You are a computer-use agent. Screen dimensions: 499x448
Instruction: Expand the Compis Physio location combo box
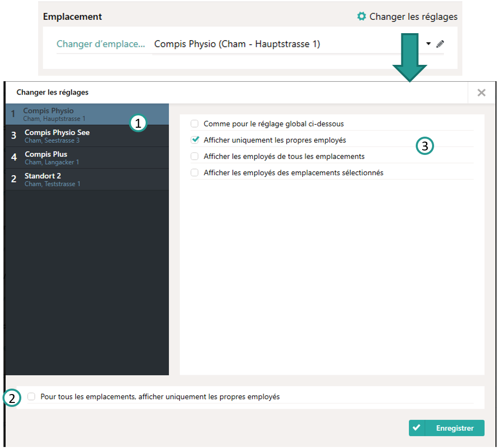287,44
